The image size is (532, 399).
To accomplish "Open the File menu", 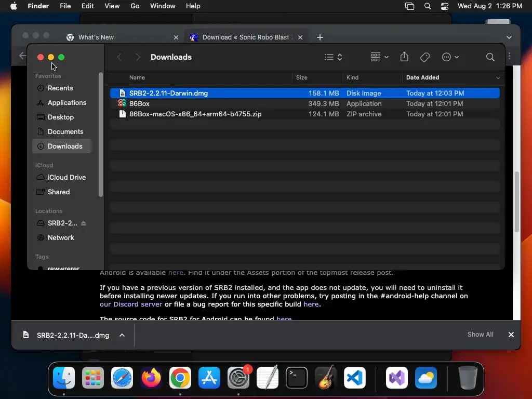I will [65, 6].
